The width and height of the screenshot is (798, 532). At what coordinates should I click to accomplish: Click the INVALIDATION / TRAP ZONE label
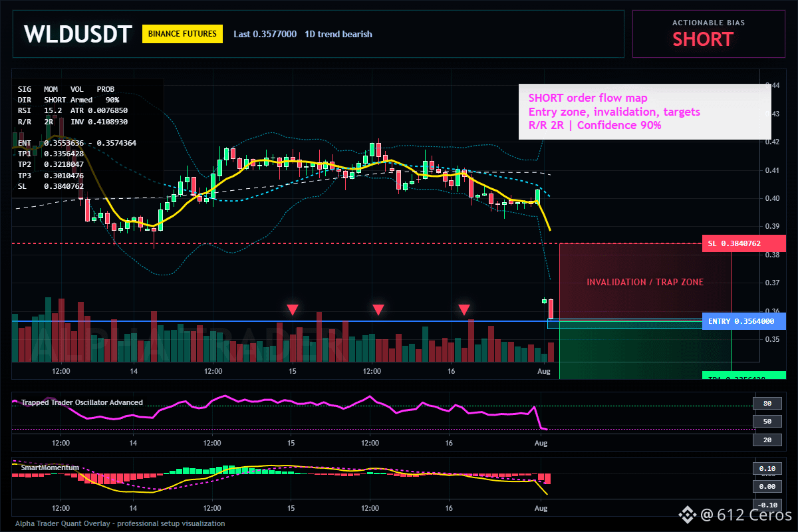click(644, 282)
